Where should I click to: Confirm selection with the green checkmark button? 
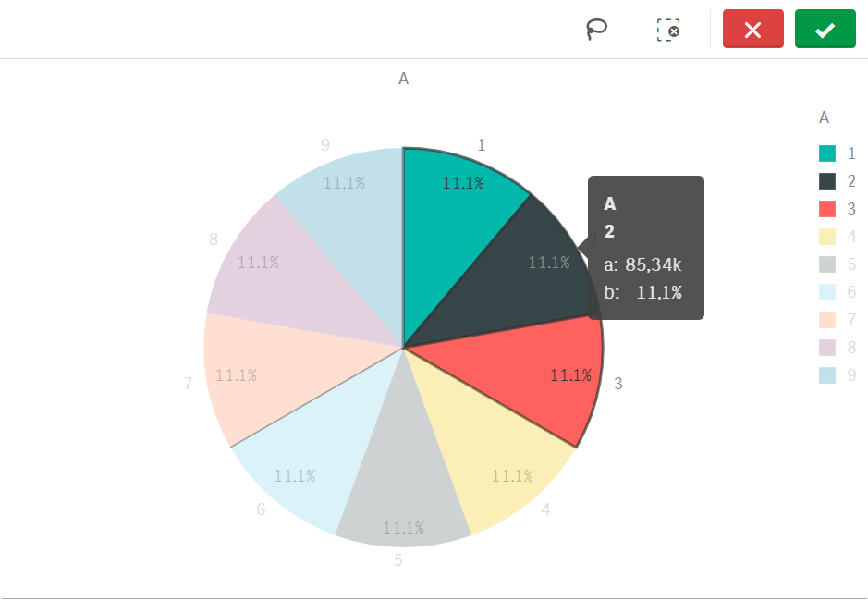click(825, 30)
